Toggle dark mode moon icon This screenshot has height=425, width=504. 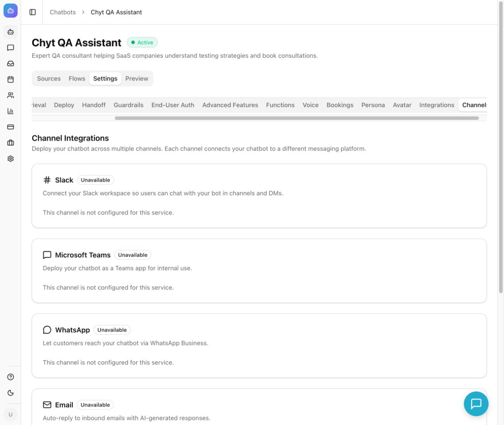[x=11, y=393]
